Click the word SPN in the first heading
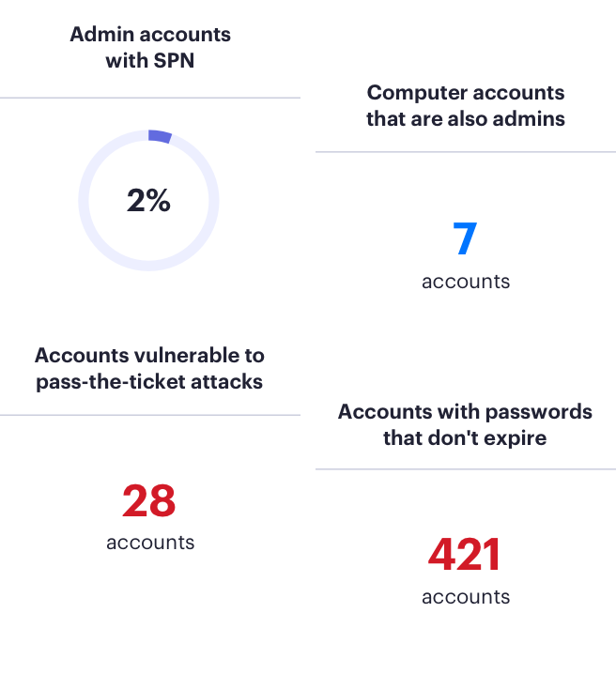616x674 pixels. point(174,61)
